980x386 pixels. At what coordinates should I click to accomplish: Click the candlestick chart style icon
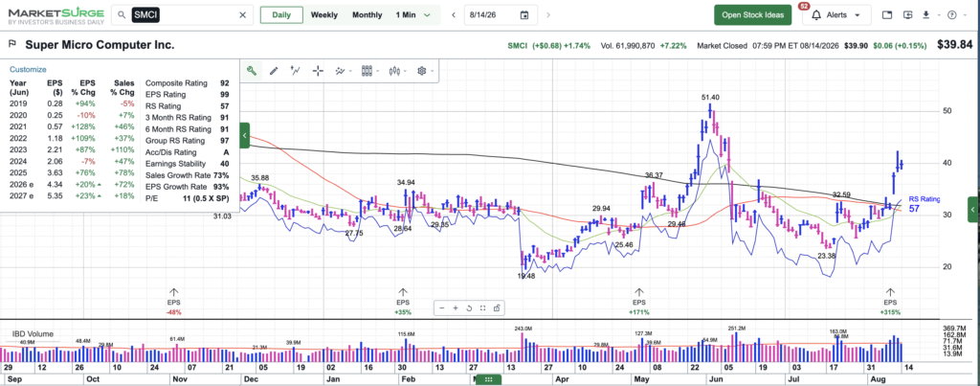coord(393,71)
